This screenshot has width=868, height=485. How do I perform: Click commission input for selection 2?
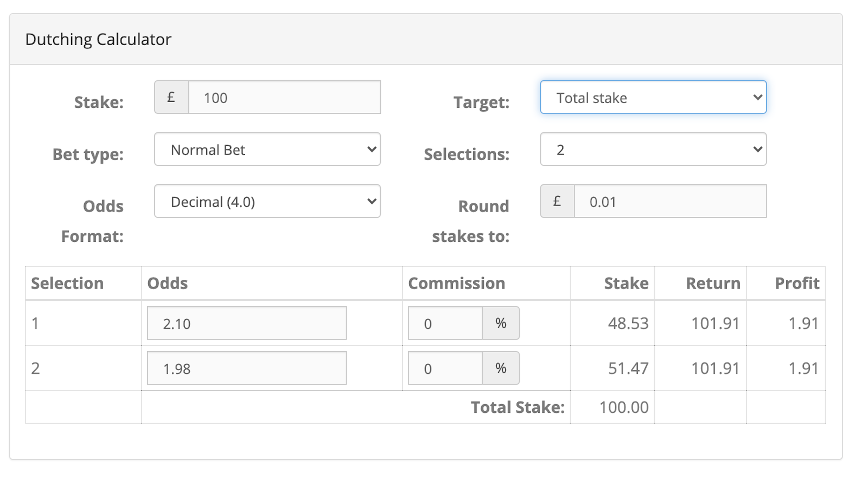(x=445, y=369)
